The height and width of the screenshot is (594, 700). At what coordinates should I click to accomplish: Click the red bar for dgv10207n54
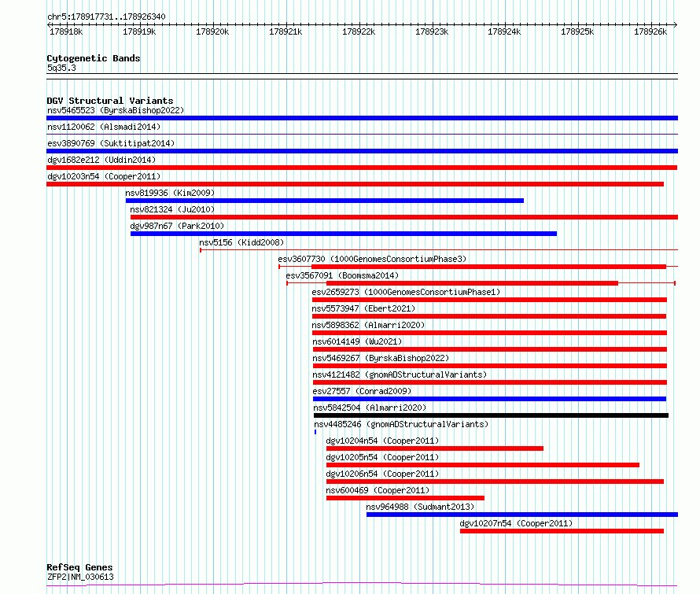coord(562,531)
